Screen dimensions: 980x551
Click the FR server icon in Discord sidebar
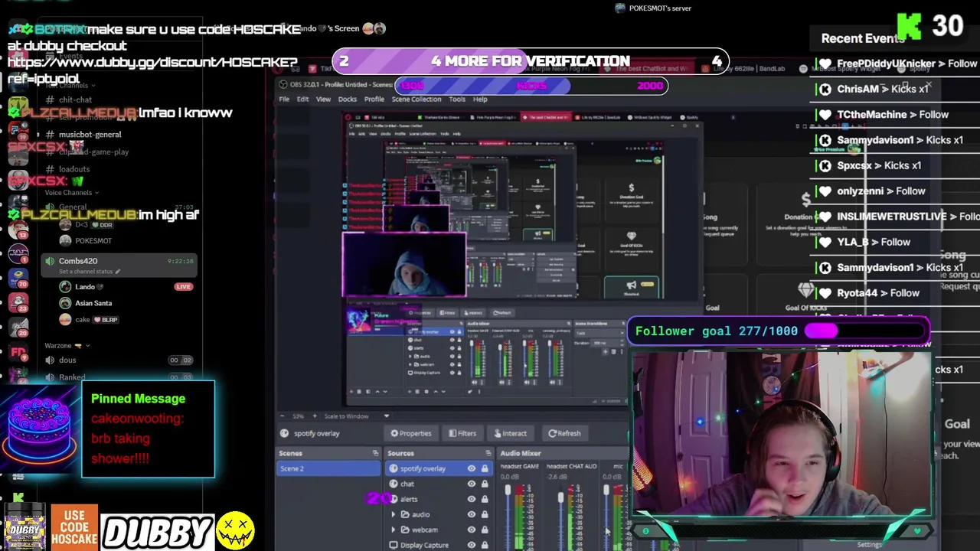point(18,352)
